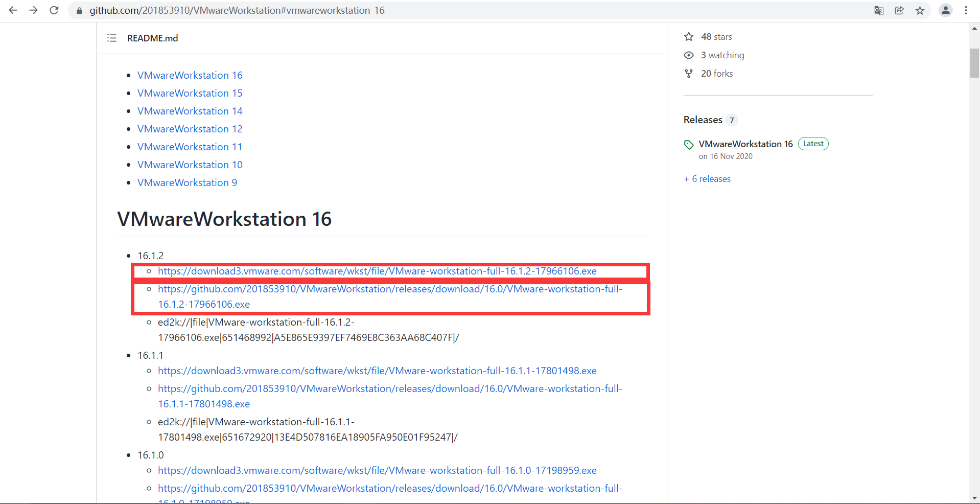The height and width of the screenshot is (504, 980).
Task: Click the tag icon beside VMwareWorkstation 16 release
Action: [688, 145]
